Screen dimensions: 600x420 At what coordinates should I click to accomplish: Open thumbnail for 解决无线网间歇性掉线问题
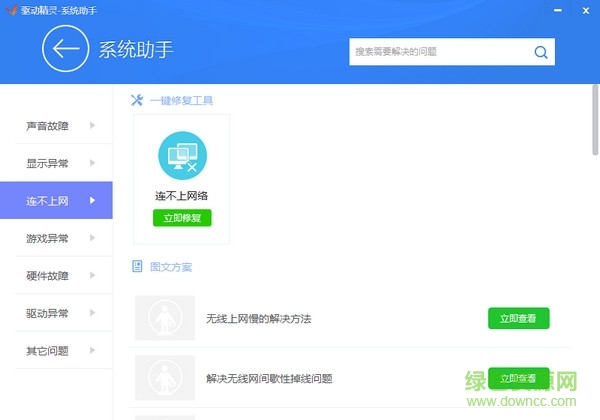[x=164, y=378]
